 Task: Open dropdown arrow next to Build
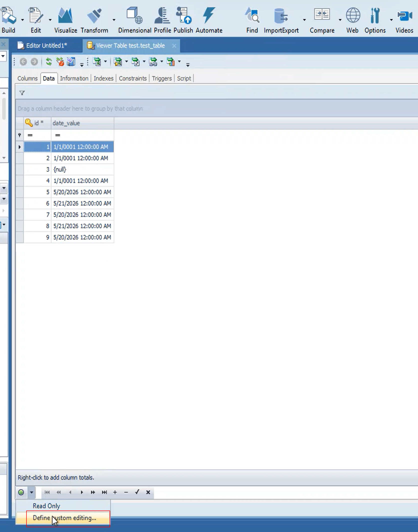(22, 20)
